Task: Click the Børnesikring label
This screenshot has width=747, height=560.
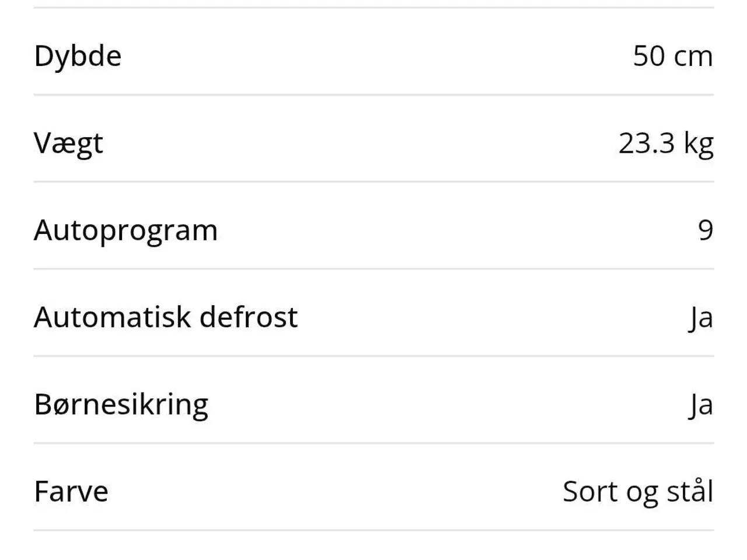Action: pos(121,404)
